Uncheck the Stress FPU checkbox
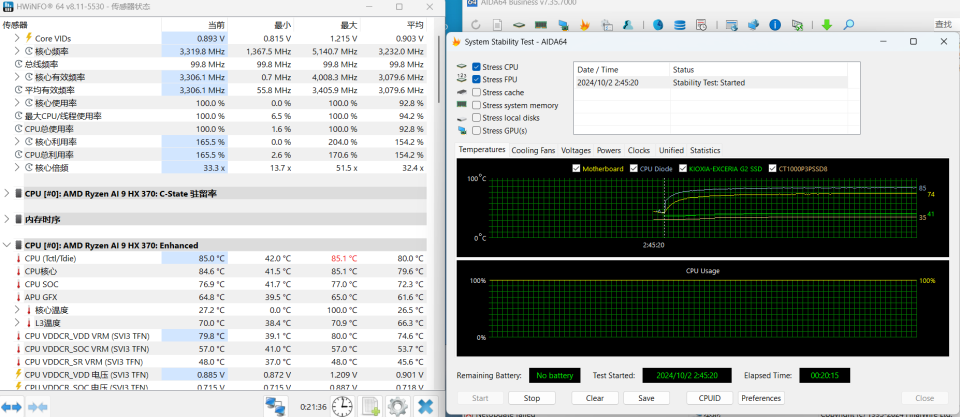960x417 pixels. [476, 80]
